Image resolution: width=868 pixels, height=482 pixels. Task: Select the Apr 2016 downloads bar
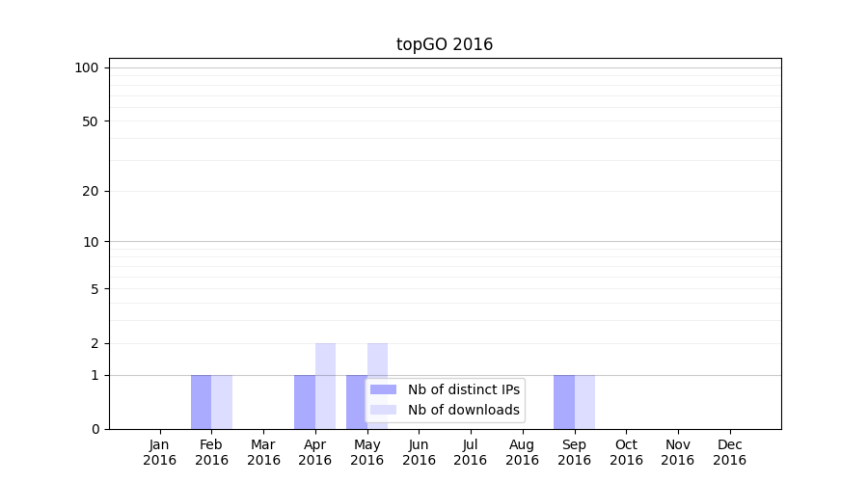325,386
